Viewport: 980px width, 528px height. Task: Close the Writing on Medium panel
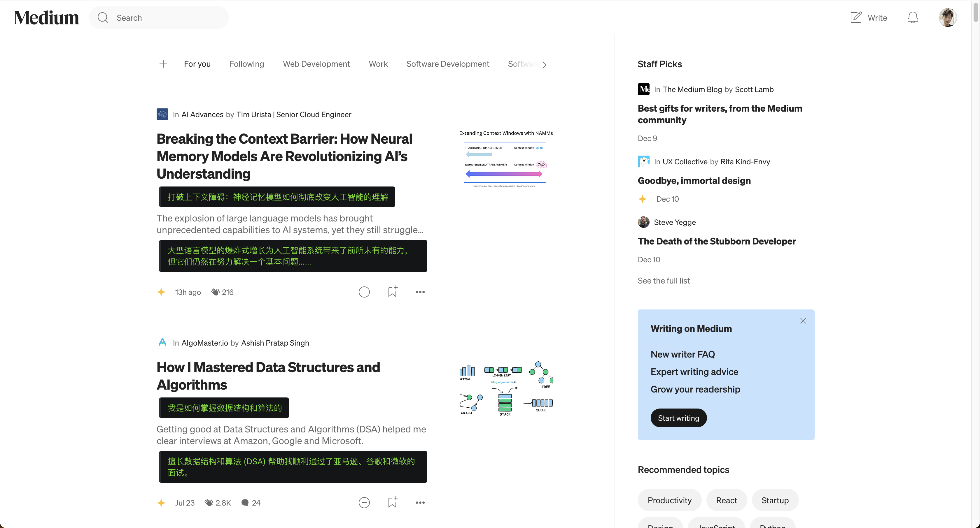pos(803,321)
